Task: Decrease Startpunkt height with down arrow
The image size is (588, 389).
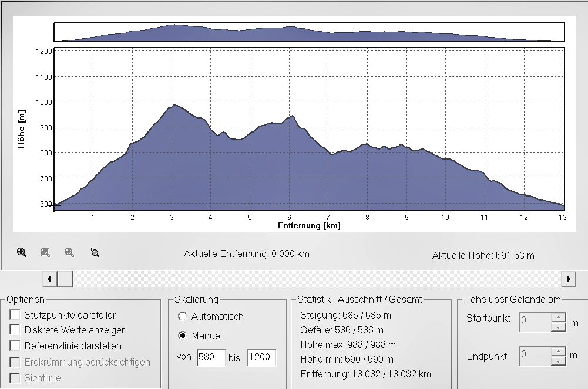Action: (x=557, y=326)
